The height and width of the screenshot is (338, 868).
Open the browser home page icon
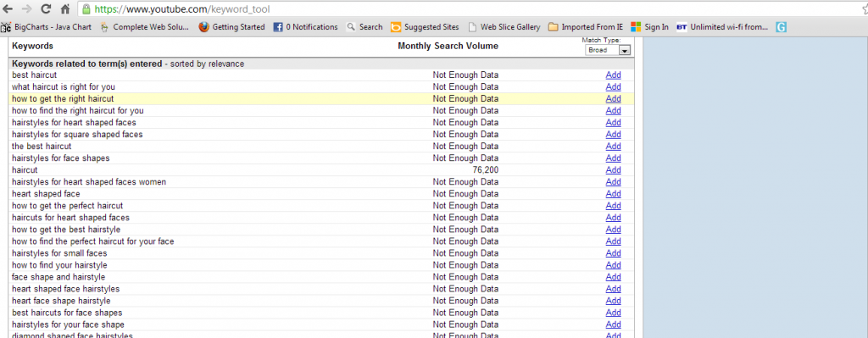point(64,9)
